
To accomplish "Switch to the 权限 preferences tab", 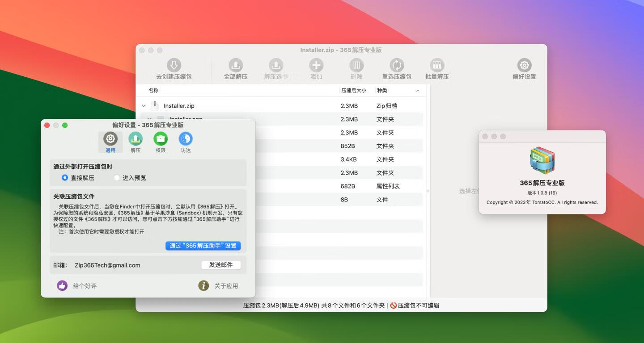I will click(x=161, y=142).
